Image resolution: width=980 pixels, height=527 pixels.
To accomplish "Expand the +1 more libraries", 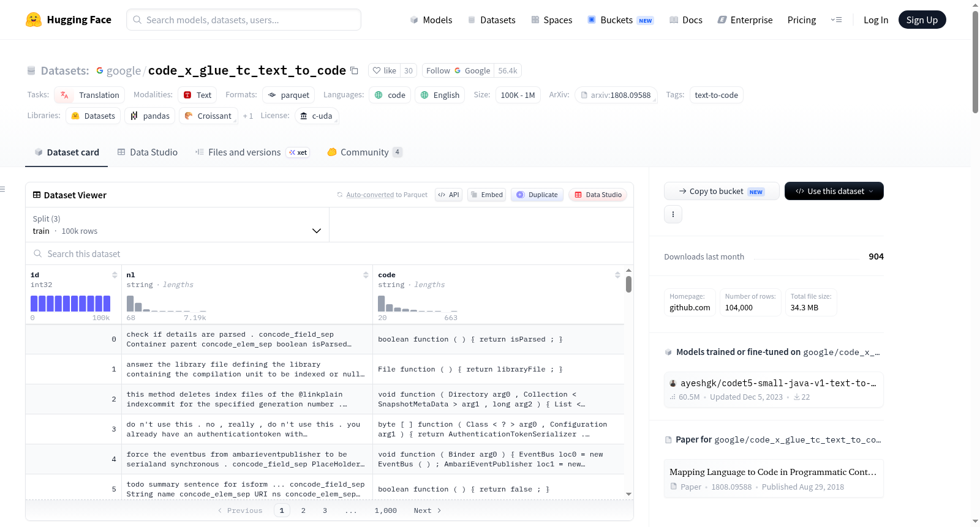I will pos(247,116).
